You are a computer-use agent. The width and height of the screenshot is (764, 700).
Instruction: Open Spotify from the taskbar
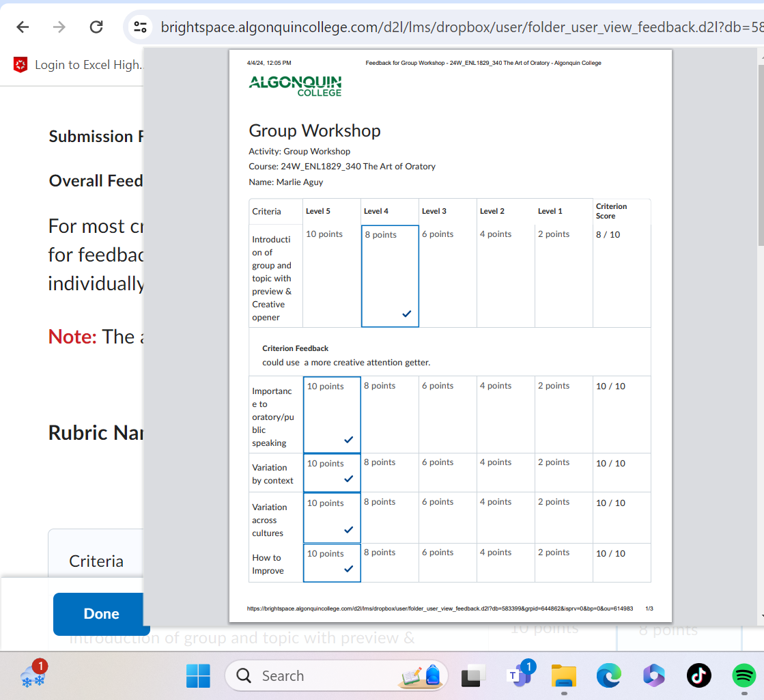744,675
